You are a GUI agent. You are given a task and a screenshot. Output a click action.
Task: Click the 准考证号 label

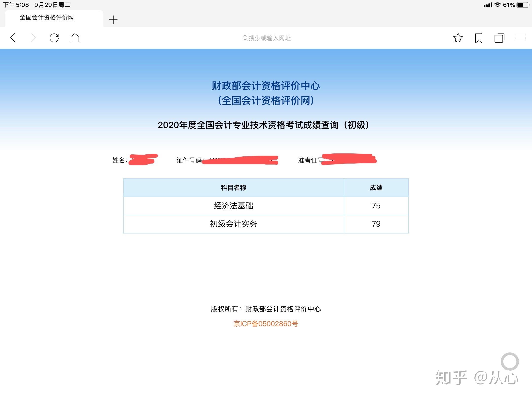[311, 160]
